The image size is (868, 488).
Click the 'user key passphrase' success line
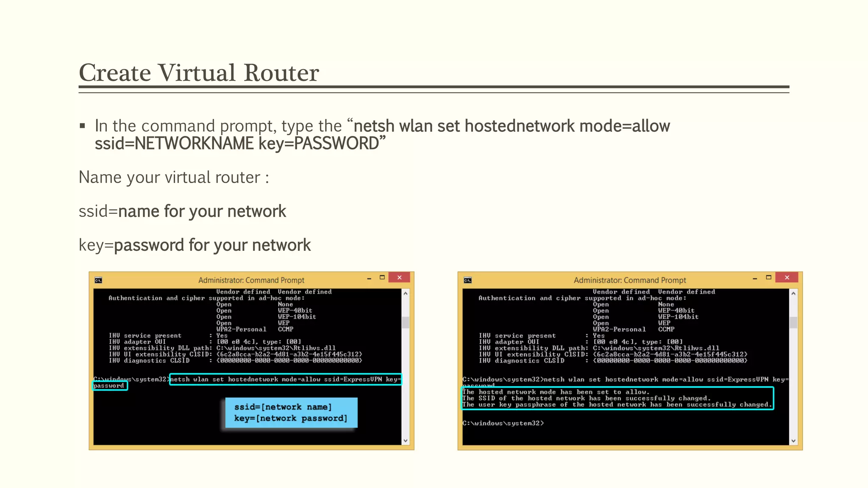[617, 405]
